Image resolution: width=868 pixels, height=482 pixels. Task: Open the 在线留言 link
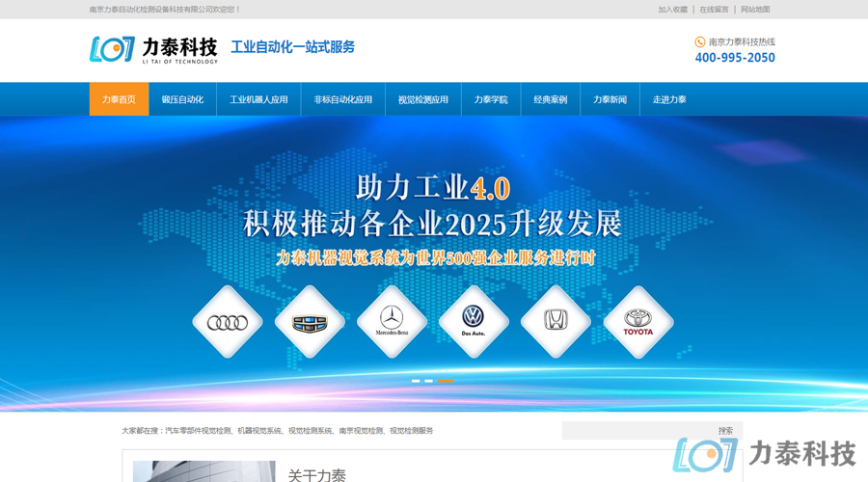point(714,10)
